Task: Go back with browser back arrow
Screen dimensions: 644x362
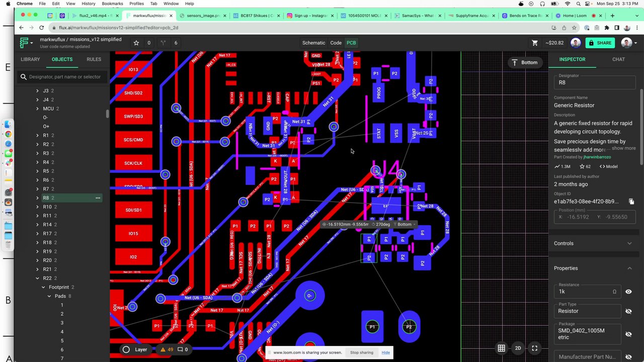Action: pos(21,28)
